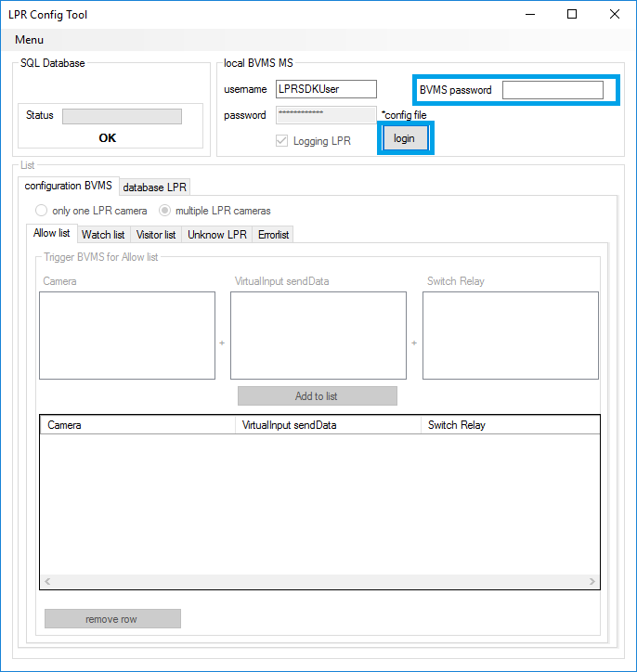Open the Errorlist tab
The width and height of the screenshot is (637, 672).
click(x=274, y=235)
